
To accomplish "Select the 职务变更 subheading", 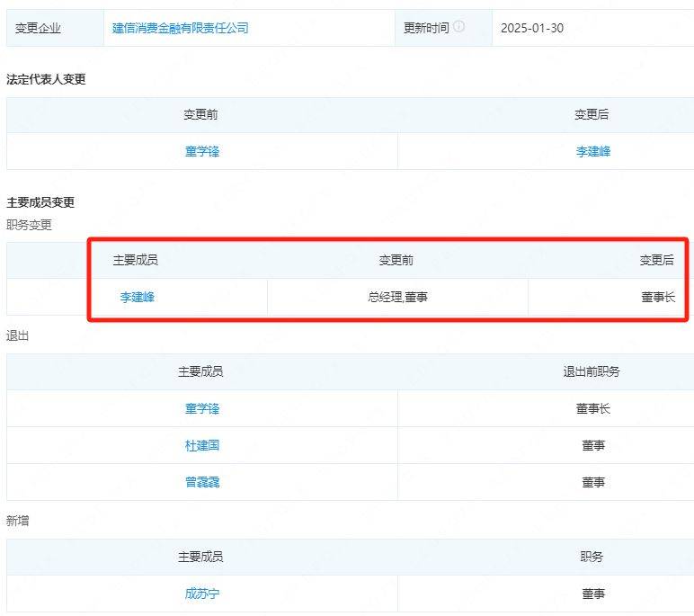I will pos(29,225).
